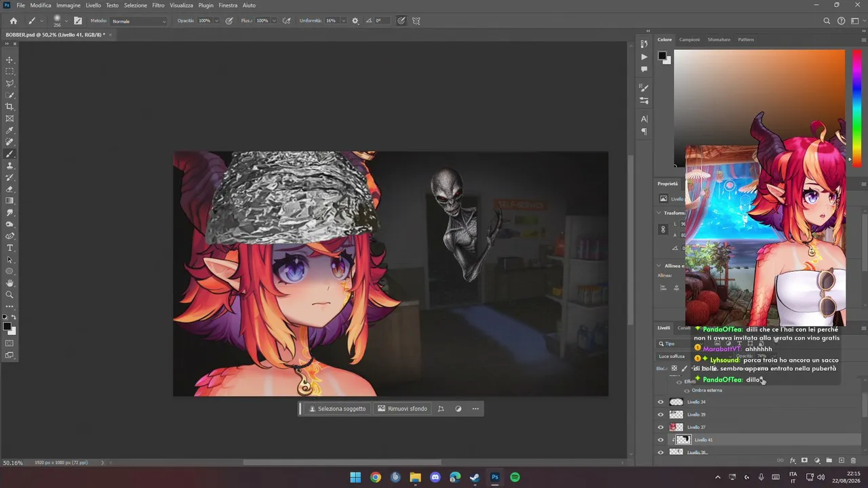
Task: Toggle Quick Mask mode
Action: (x=9, y=343)
